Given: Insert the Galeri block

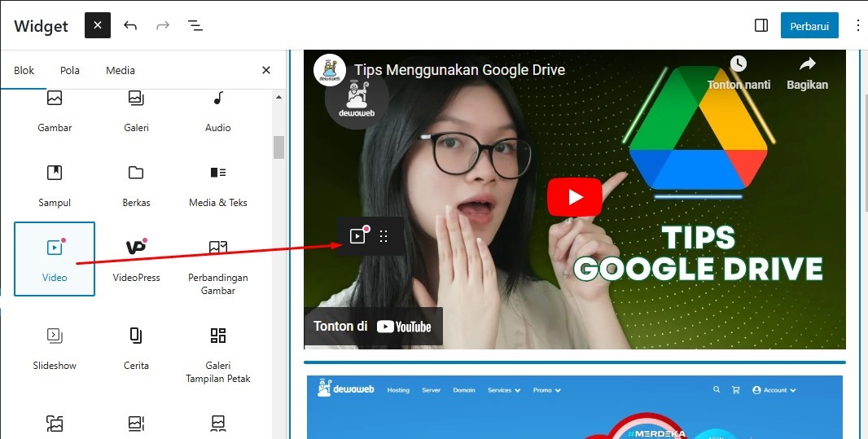Looking at the screenshot, I should [136, 111].
